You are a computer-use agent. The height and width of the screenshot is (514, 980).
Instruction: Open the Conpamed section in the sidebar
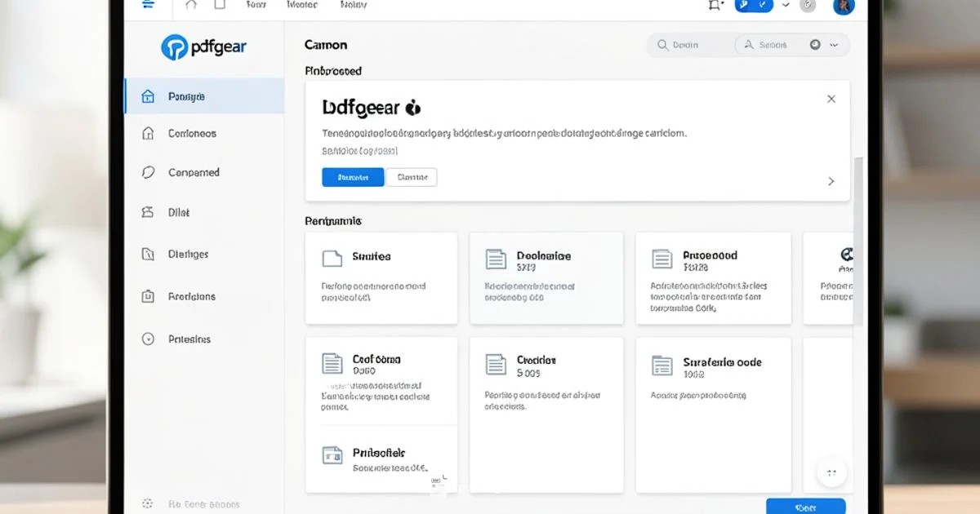(194, 172)
